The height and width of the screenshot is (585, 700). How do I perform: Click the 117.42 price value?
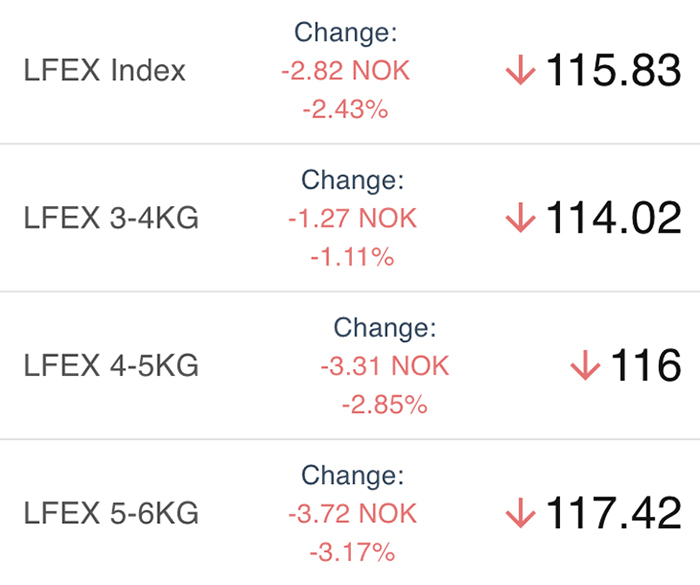[x=614, y=513]
